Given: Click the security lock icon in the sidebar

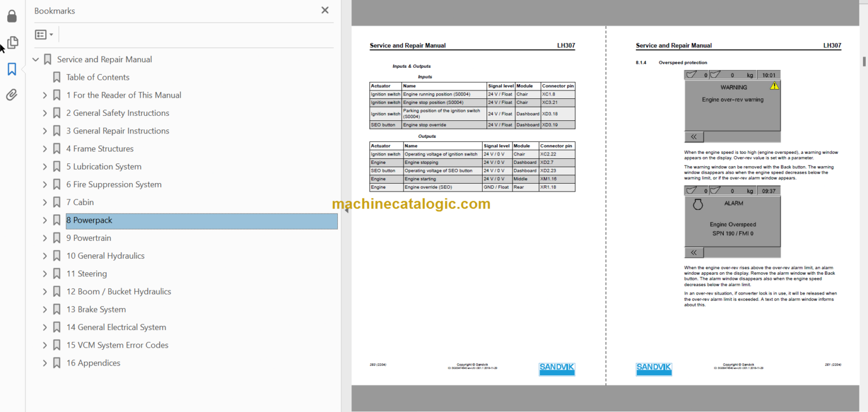Looking at the screenshot, I should click(x=12, y=16).
